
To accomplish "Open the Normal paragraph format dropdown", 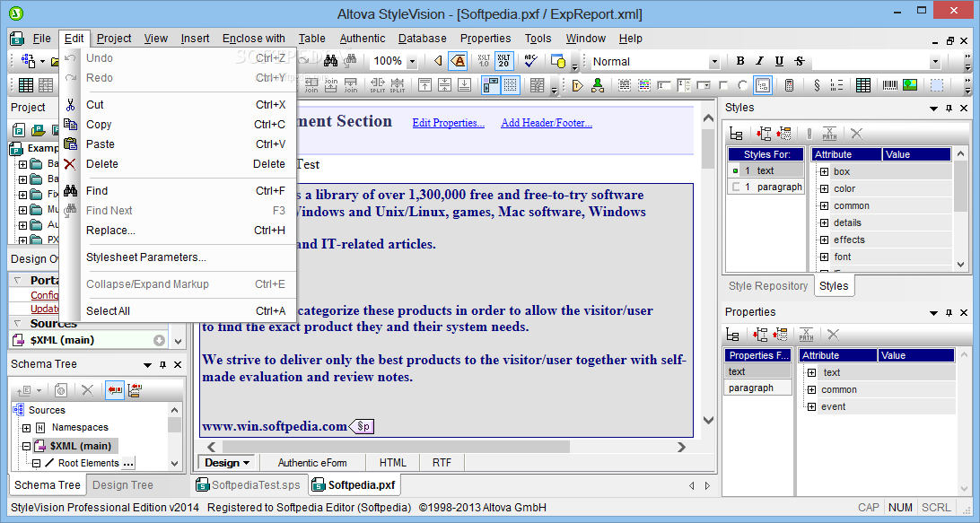I will point(713,61).
